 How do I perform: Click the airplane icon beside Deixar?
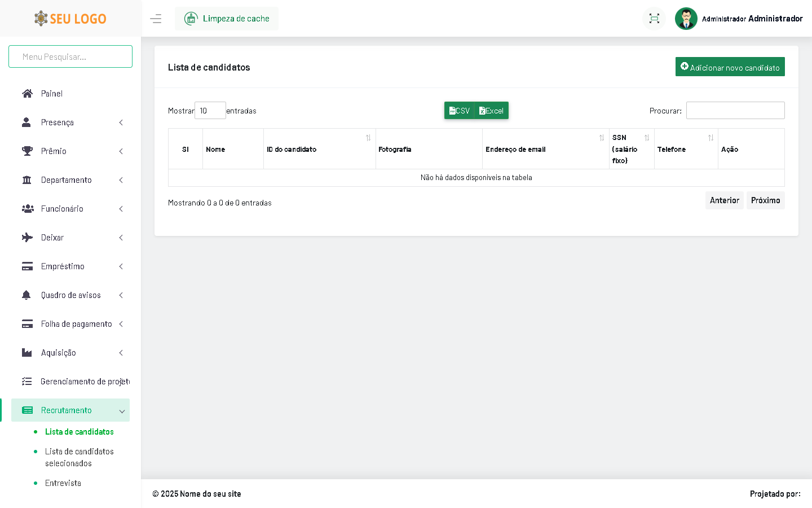pyautogui.click(x=27, y=238)
